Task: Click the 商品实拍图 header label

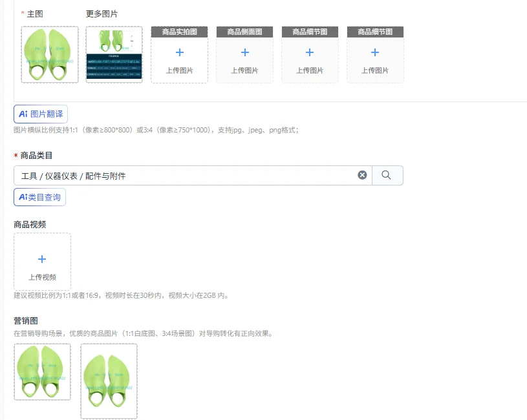Action: click(x=180, y=32)
